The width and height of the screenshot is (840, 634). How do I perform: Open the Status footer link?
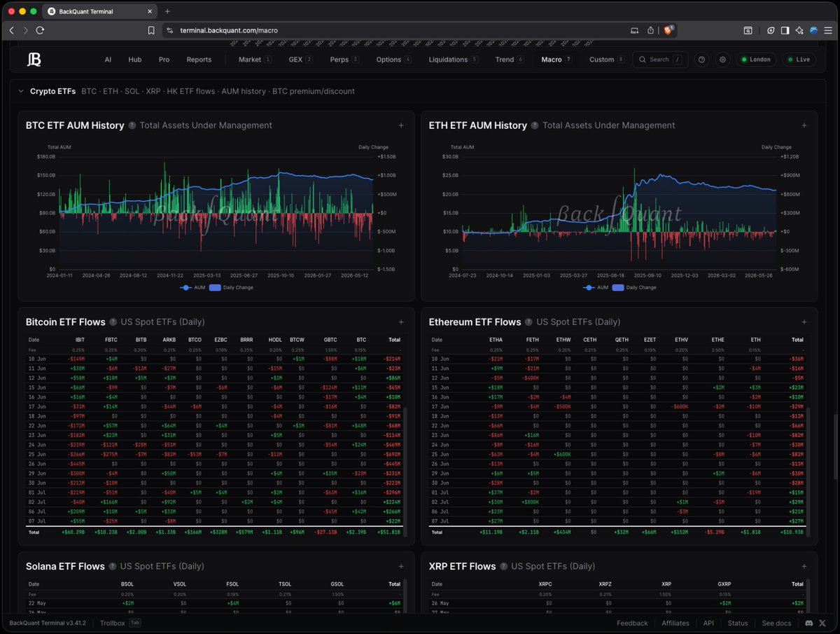738,623
